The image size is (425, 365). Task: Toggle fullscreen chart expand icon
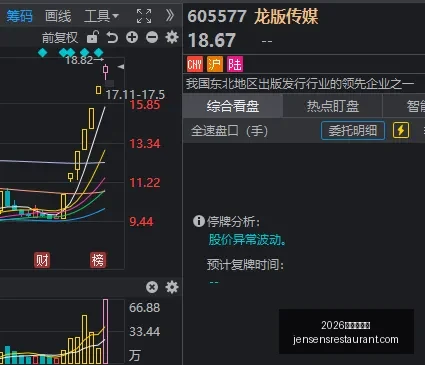[x=144, y=16]
